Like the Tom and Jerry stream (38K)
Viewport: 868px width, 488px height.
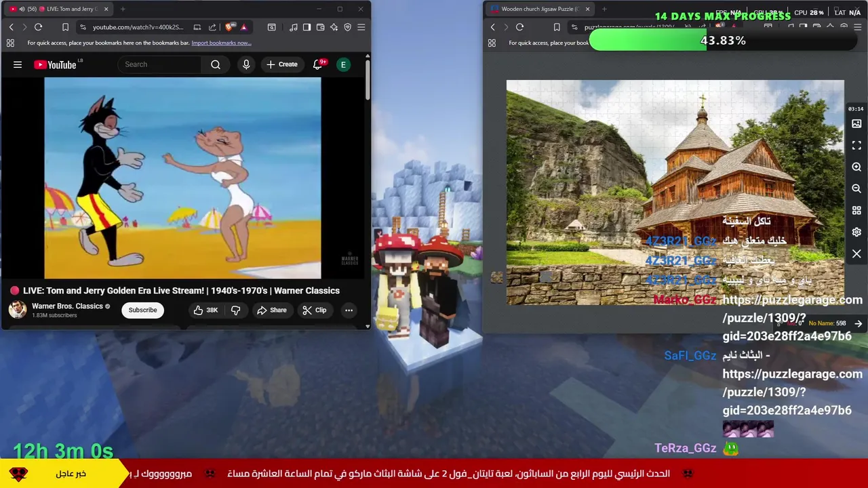pyautogui.click(x=205, y=310)
